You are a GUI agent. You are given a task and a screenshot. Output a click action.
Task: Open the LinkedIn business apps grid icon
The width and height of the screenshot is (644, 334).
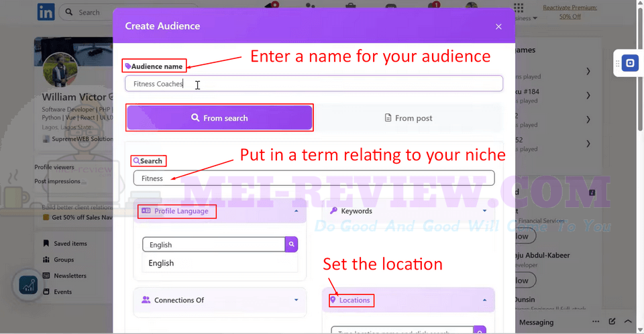(519, 7)
